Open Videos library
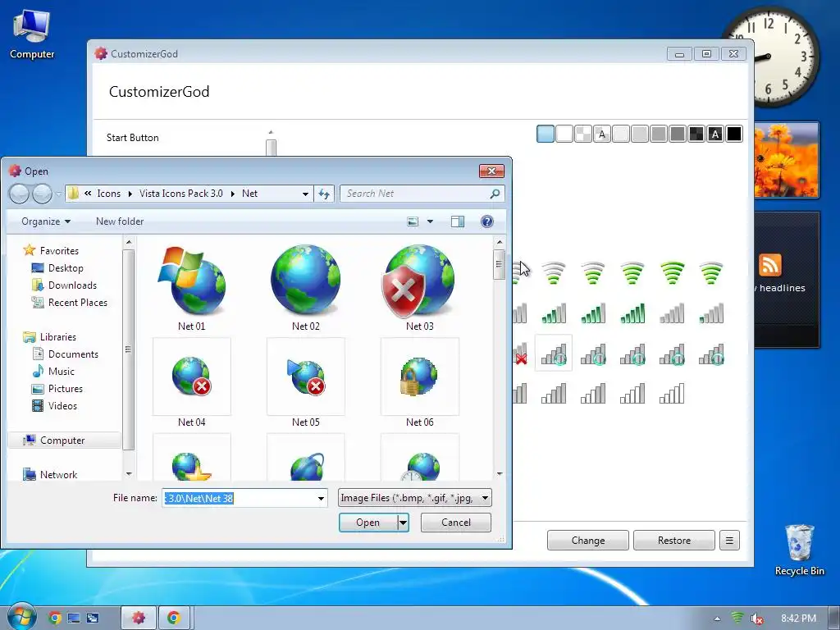The image size is (840, 630). (x=55, y=405)
